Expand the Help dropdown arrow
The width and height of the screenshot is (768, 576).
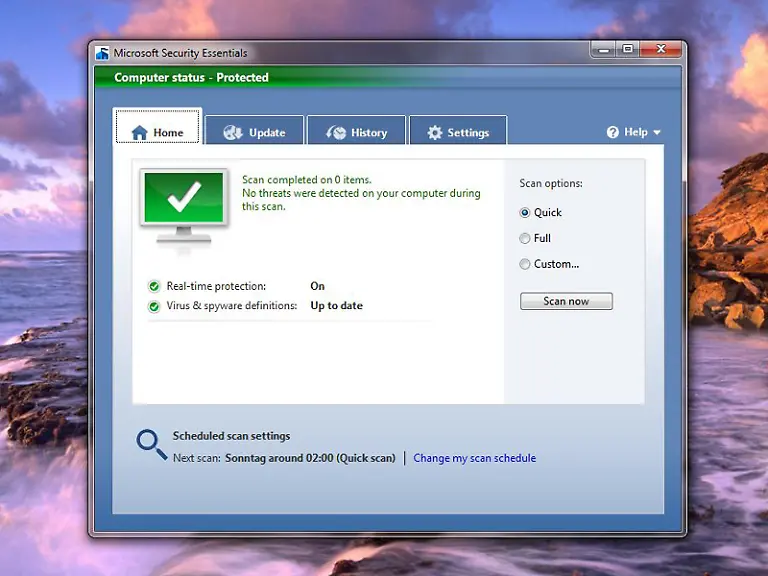click(657, 133)
